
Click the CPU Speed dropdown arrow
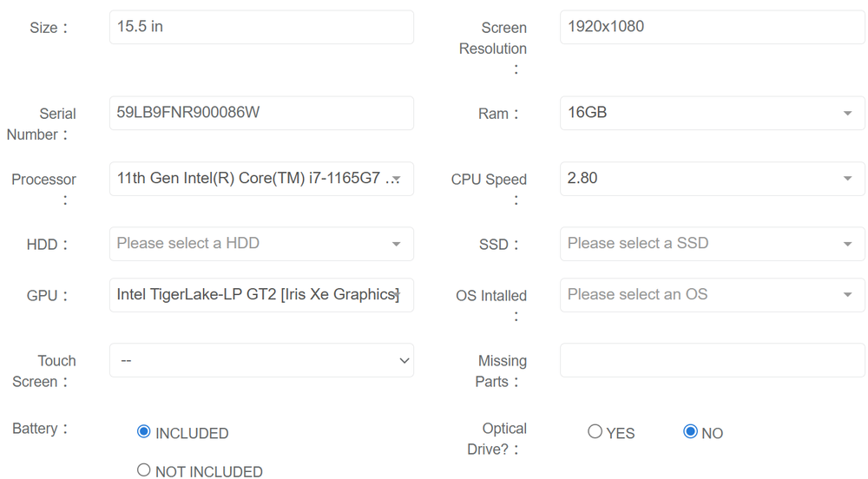click(x=847, y=179)
